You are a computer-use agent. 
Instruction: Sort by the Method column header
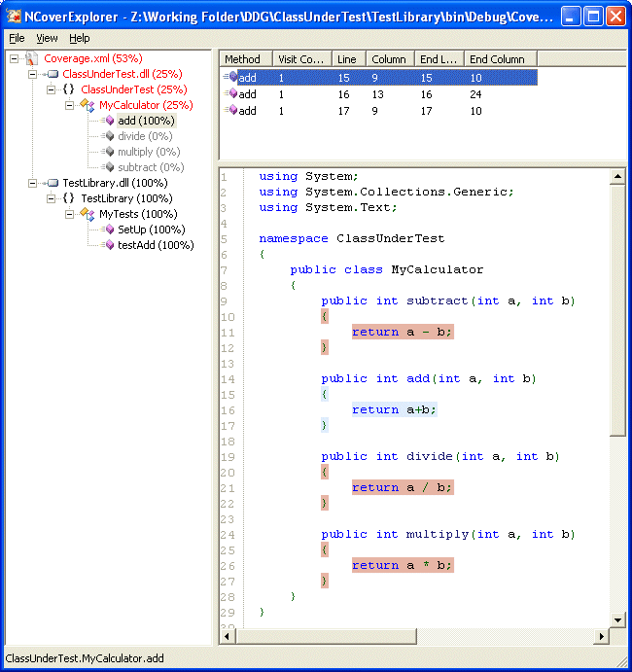click(246, 59)
